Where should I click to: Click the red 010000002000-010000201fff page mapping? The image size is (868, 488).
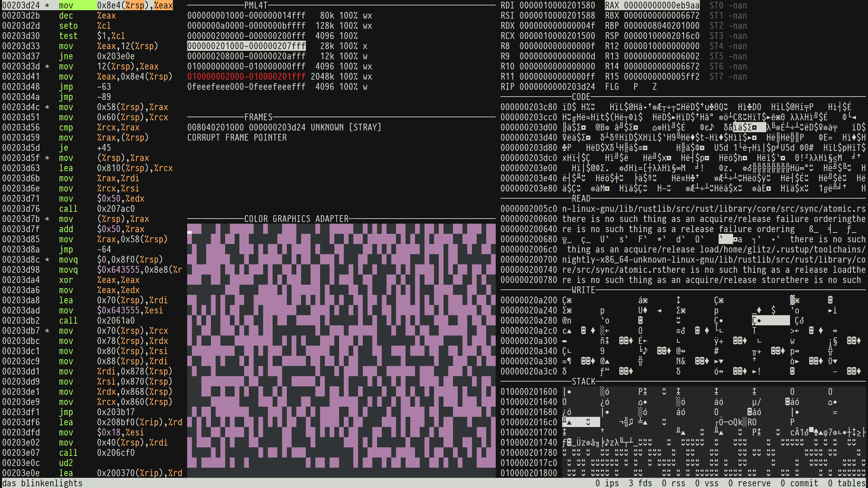(246, 77)
